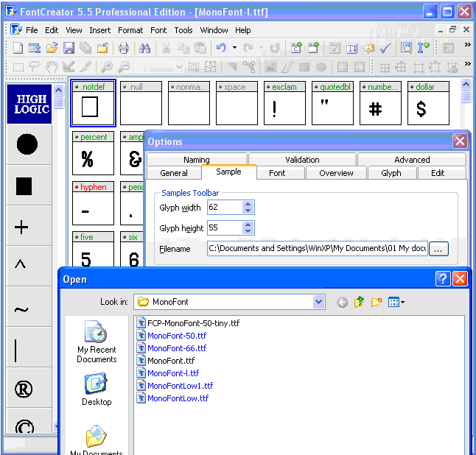Switch to the Validation tab
The height and width of the screenshot is (455, 476).
click(302, 160)
